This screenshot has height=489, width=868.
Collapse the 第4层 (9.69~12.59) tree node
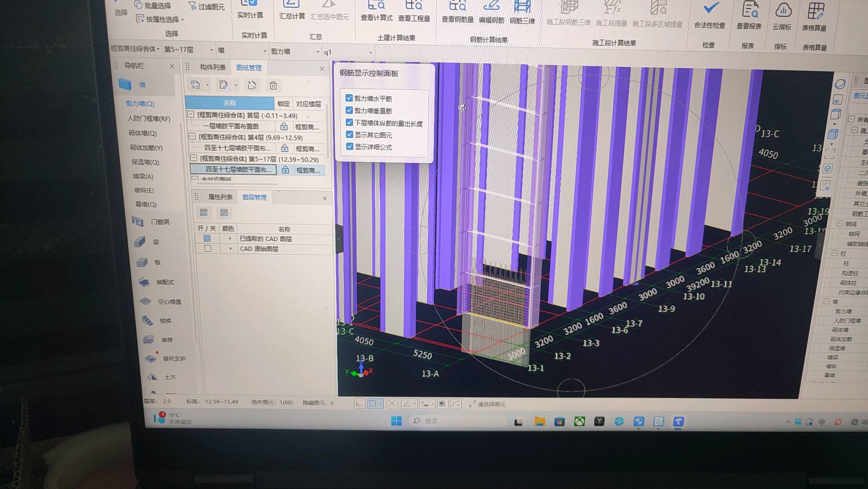(192, 136)
